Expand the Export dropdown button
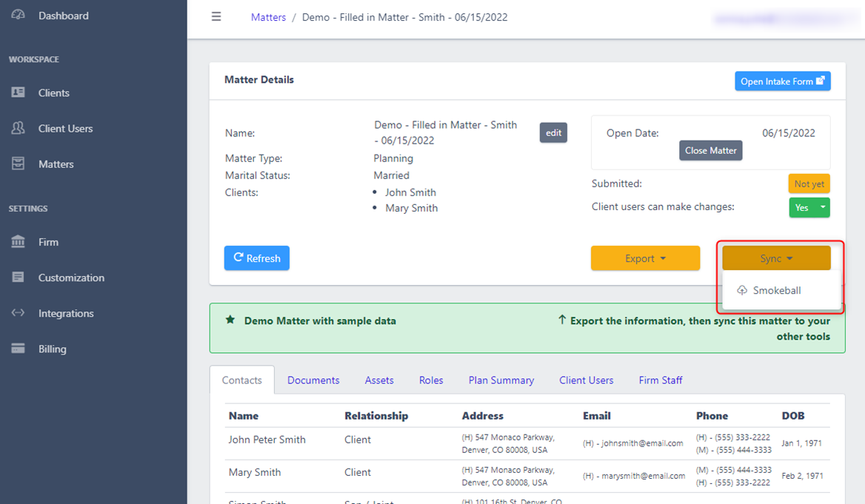This screenshot has height=504, width=865. (645, 258)
